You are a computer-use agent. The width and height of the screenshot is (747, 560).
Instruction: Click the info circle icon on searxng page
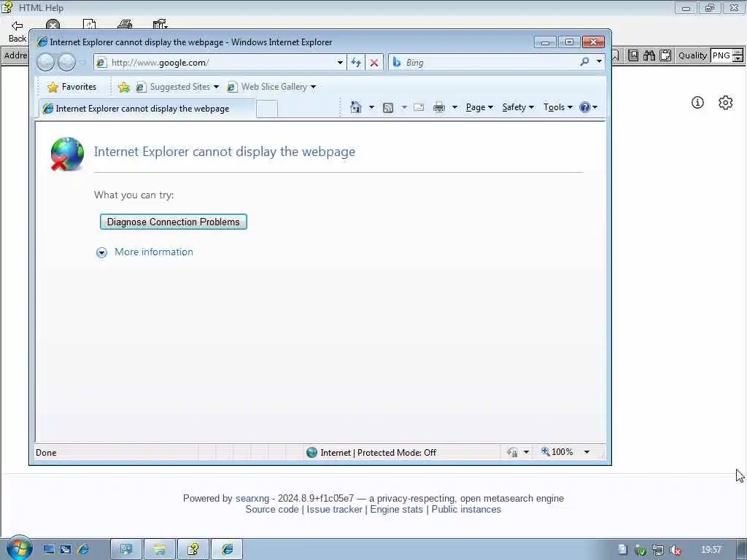pos(697,102)
